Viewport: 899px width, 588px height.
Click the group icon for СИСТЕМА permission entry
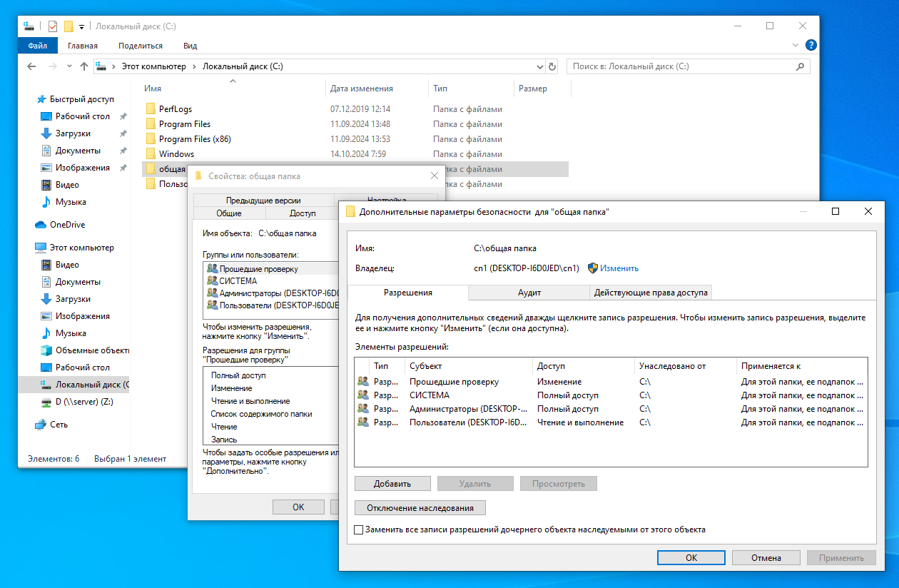pos(363,395)
